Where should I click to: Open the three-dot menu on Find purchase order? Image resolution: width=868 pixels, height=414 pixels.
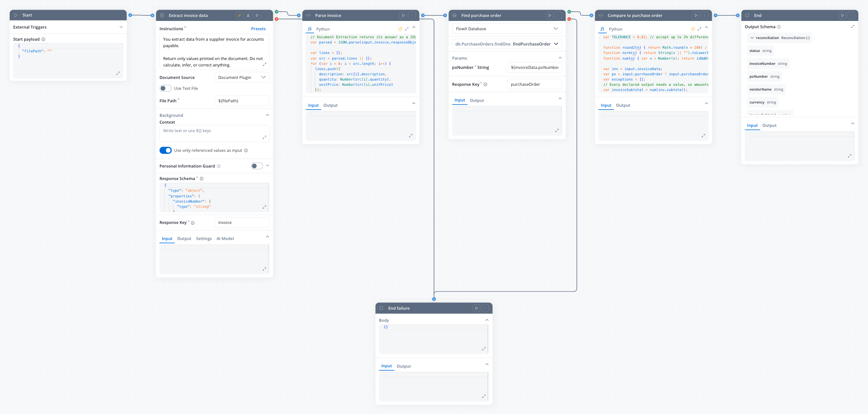558,15
